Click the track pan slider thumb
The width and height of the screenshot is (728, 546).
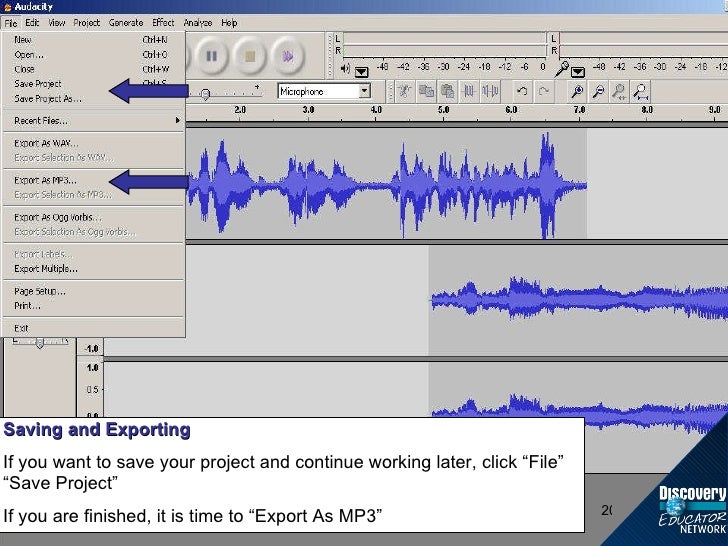click(40, 343)
